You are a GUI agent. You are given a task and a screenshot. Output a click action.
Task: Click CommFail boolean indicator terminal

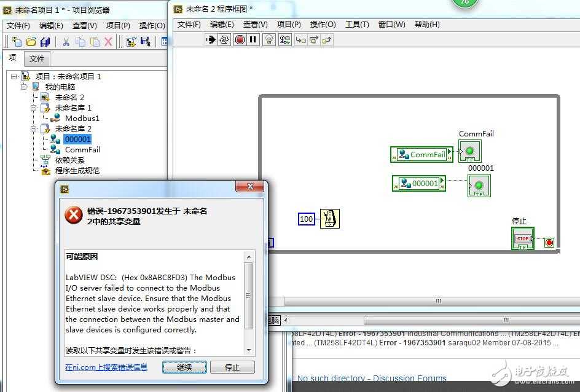(470, 151)
